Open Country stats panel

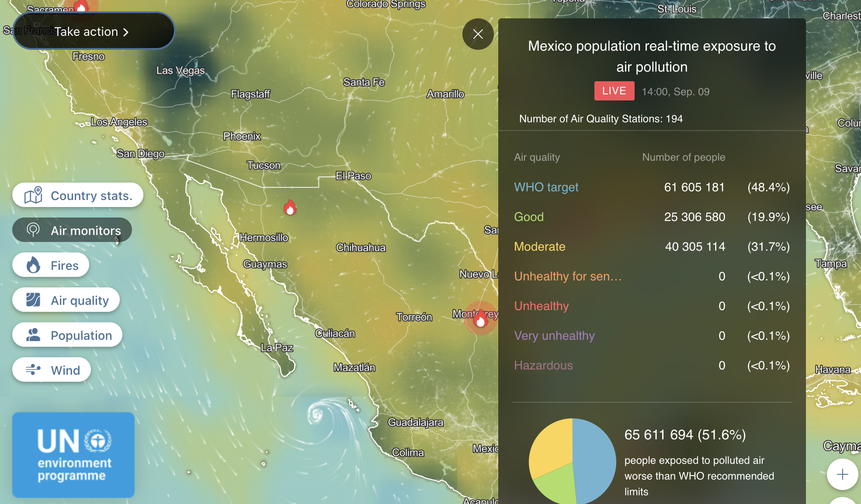pyautogui.click(x=78, y=195)
